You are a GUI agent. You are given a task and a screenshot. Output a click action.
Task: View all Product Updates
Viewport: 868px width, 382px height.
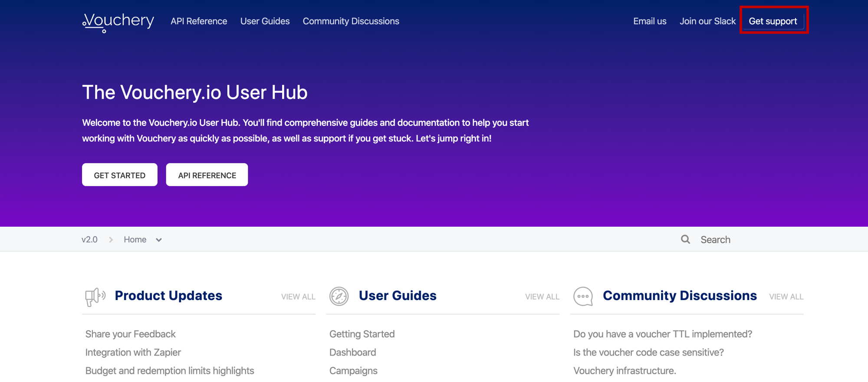click(x=298, y=297)
